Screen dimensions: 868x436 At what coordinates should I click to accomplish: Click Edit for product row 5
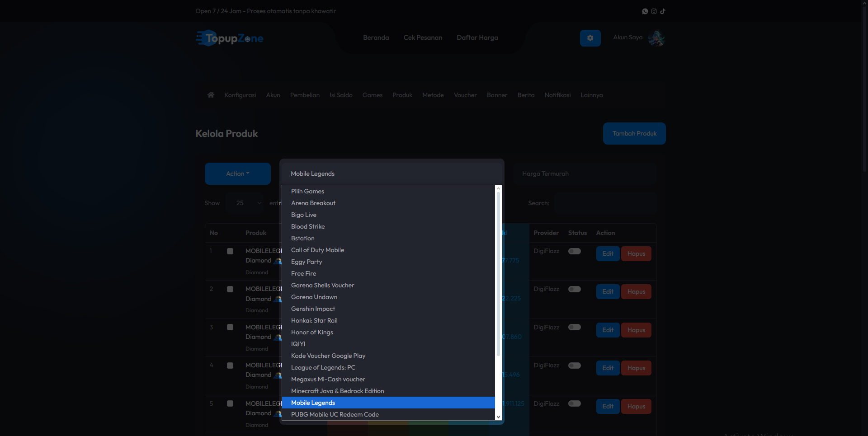[x=608, y=406]
